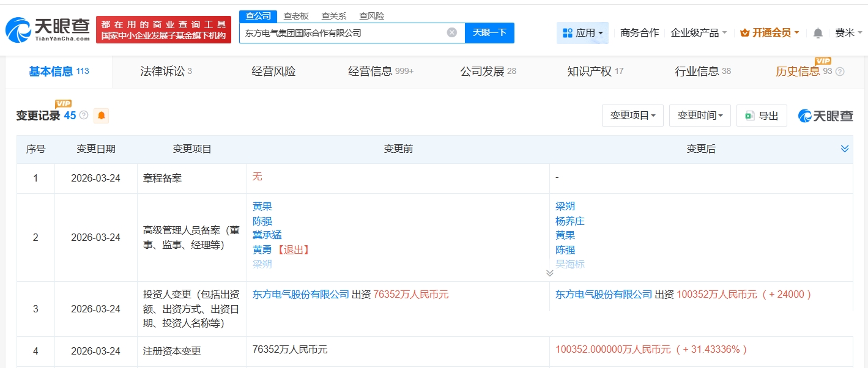Expand the 企业级产品 menu
Image resolution: width=868 pixels, height=368 pixels.
pos(699,33)
